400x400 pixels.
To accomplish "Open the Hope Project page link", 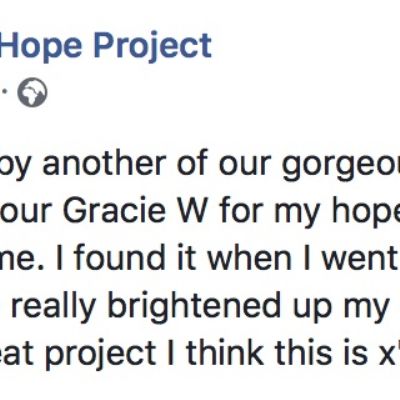I will (x=105, y=46).
